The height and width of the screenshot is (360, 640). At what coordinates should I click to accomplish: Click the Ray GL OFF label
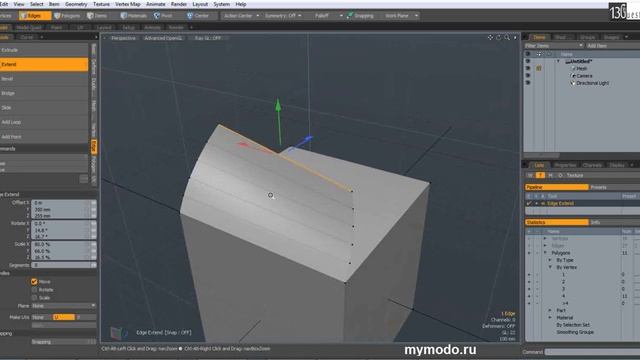click(208, 38)
